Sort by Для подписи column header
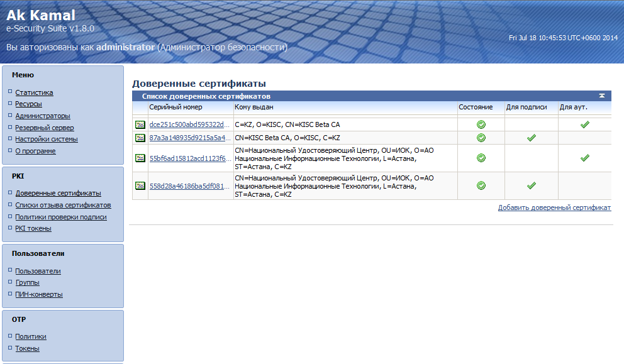Screen dimensions: 624x364 (526, 107)
